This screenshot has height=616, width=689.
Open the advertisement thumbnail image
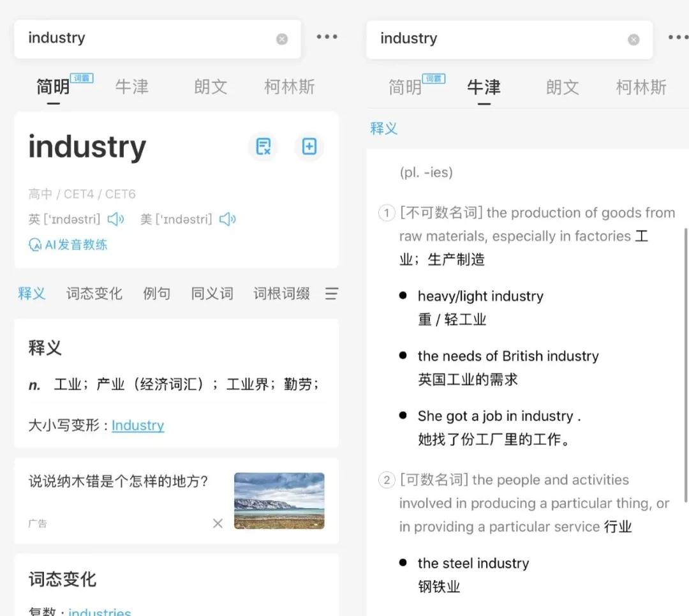click(x=279, y=500)
